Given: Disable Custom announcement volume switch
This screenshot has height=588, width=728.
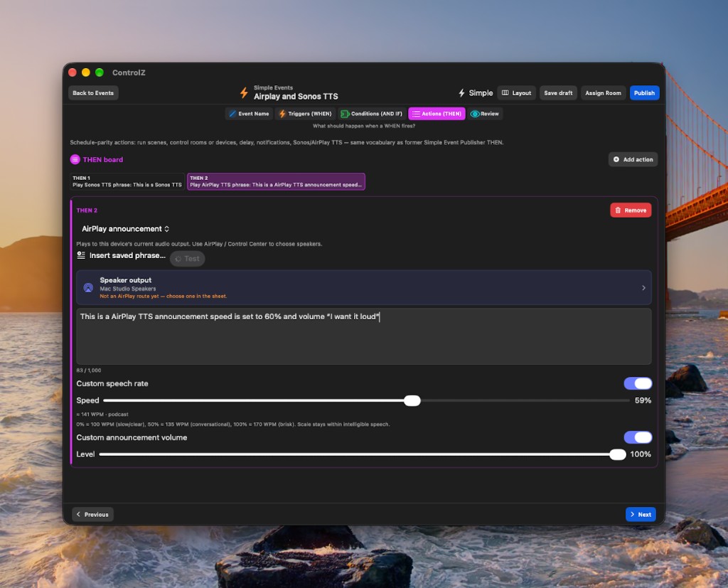Looking at the screenshot, I should [x=638, y=437].
